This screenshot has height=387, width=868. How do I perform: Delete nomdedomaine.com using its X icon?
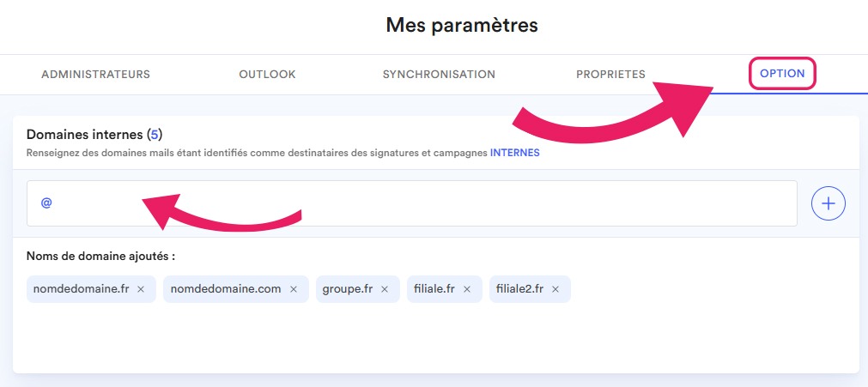[294, 289]
